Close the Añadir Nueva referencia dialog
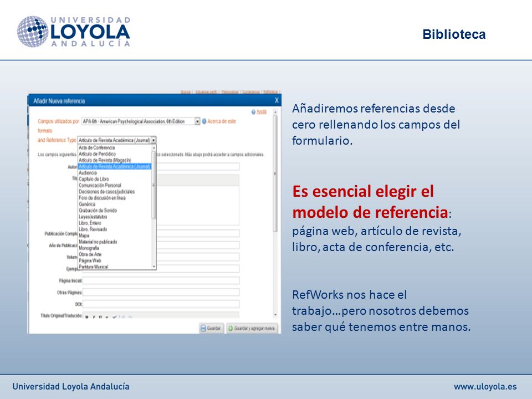The height and width of the screenshot is (399, 532). click(277, 100)
